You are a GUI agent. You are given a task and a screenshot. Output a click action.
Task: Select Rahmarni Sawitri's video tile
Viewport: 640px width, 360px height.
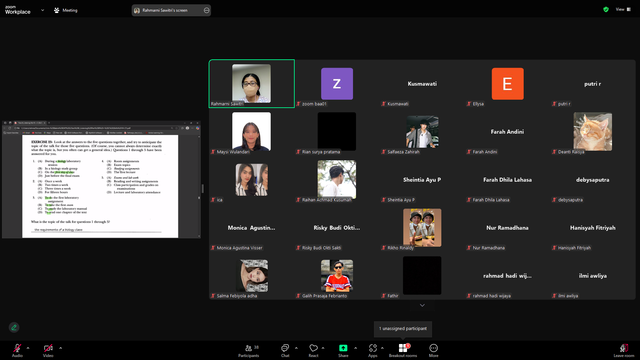pyautogui.click(x=252, y=84)
